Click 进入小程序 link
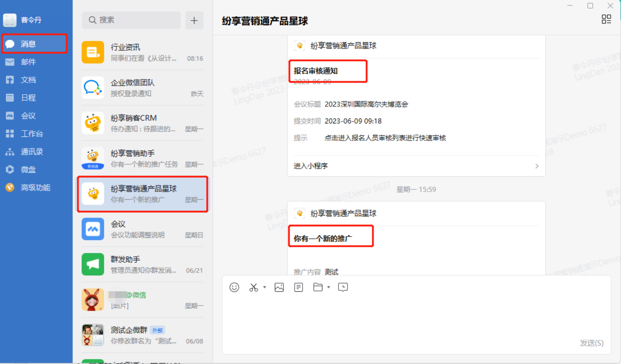The width and height of the screenshot is (621, 364). coord(311,166)
